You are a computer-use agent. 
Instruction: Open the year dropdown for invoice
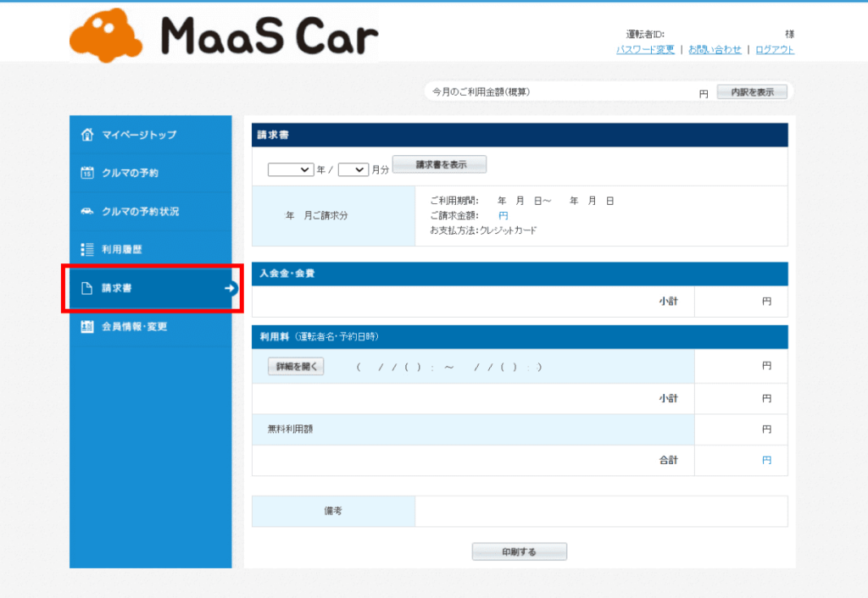click(291, 169)
